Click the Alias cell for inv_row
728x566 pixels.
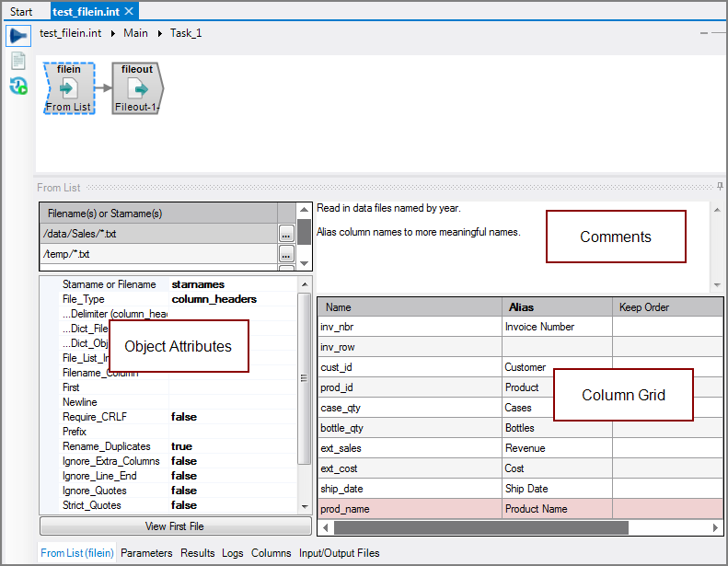coord(556,347)
